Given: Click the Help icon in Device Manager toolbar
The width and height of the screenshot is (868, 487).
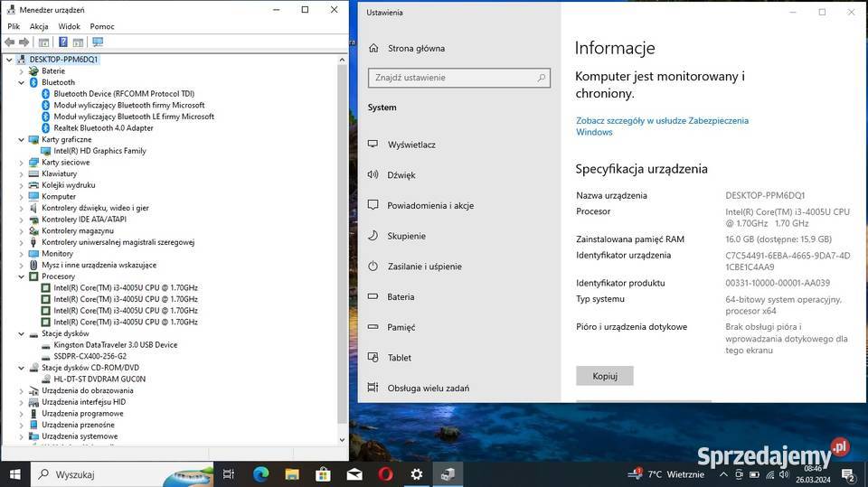Looking at the screenshot, I should (63, 42).
